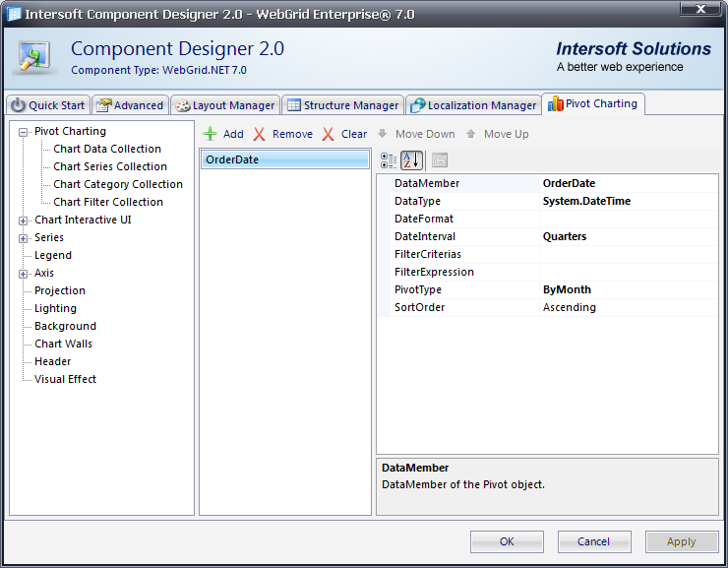
Task: Select Chart Series Collection in tree
Action: [110, 166]
